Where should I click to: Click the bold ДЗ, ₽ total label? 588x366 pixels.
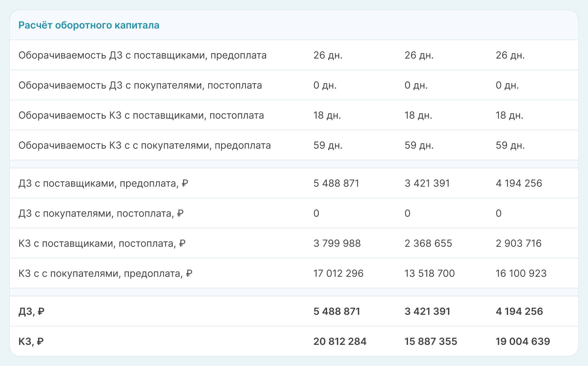click(31, 311)
